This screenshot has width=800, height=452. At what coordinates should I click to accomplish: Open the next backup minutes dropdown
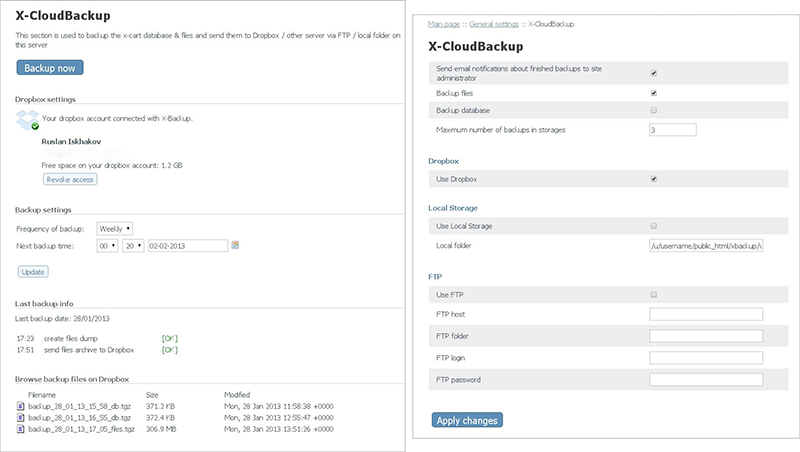pyautogui.click(x=133, y=246)
